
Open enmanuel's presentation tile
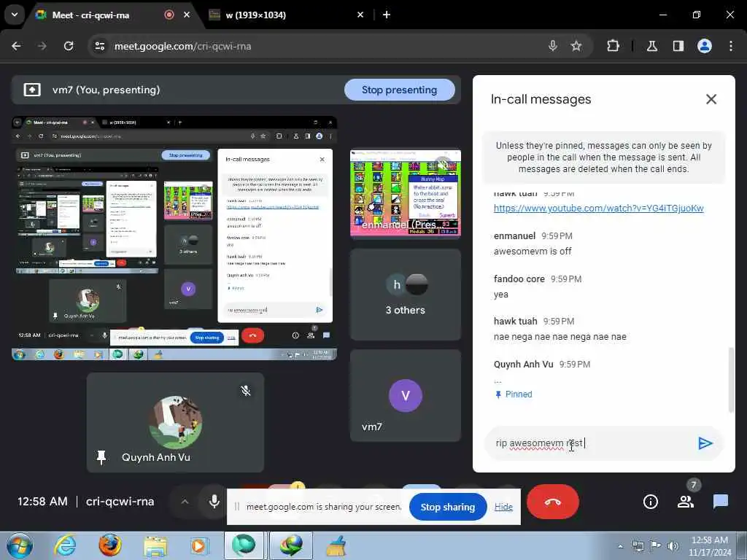406,193
